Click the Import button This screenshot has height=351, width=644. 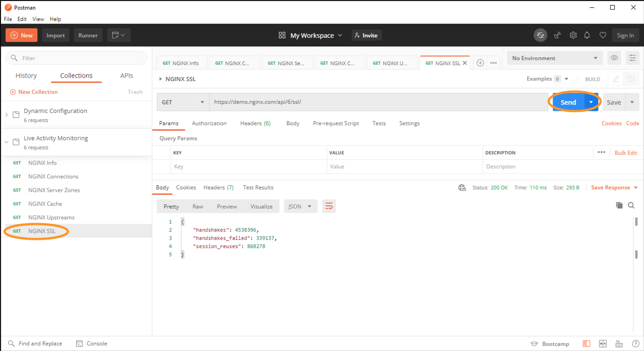point(56,36)
